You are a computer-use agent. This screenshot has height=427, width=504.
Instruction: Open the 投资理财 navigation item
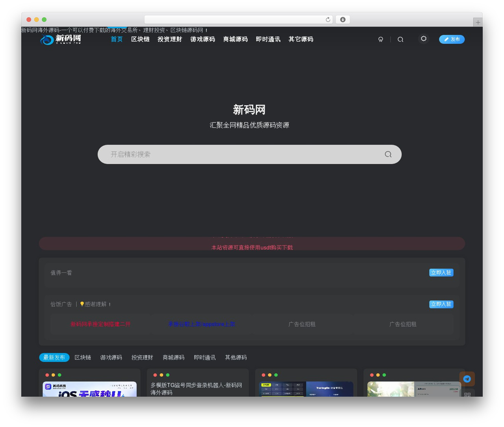click(170, 39)
